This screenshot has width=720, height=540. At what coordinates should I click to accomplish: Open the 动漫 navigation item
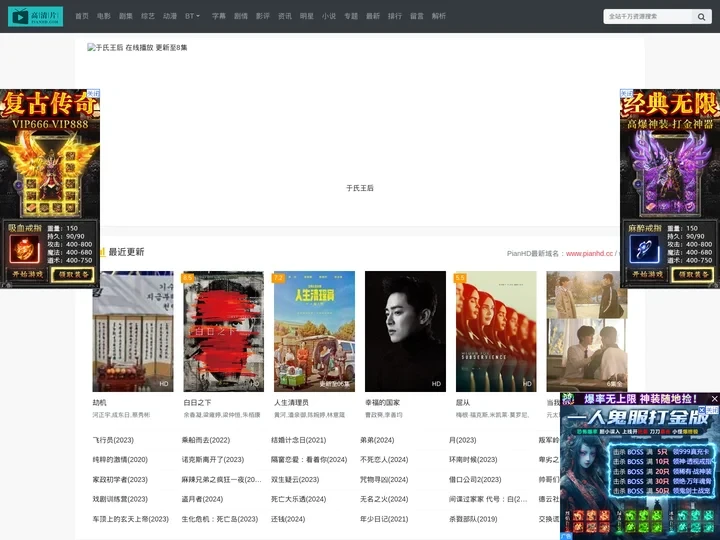pos(170,16)
